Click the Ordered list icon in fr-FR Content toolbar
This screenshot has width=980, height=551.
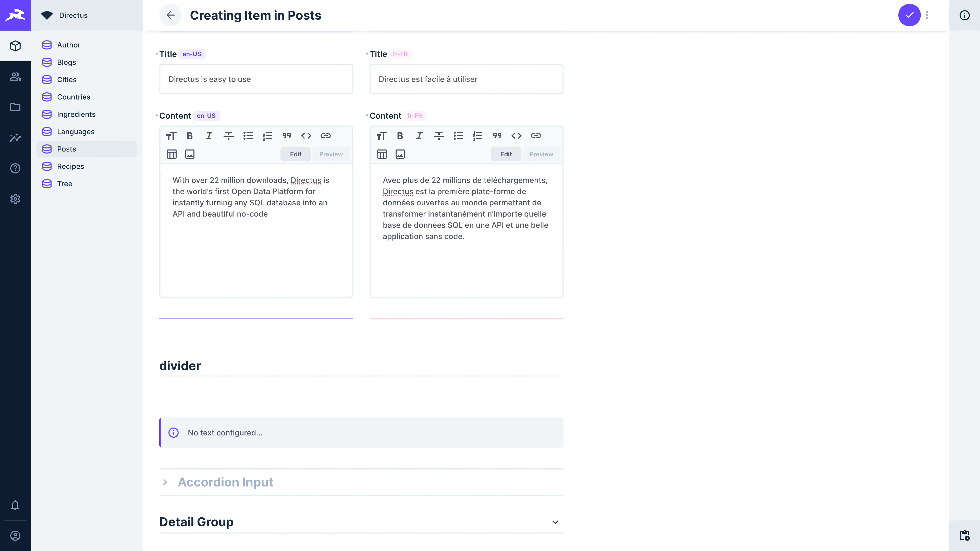click(x=478, y=135)
